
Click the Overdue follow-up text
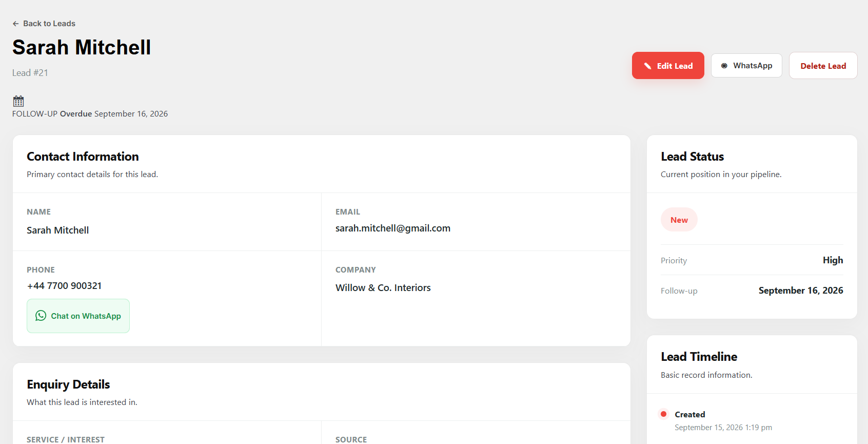(x=76, y=114)
